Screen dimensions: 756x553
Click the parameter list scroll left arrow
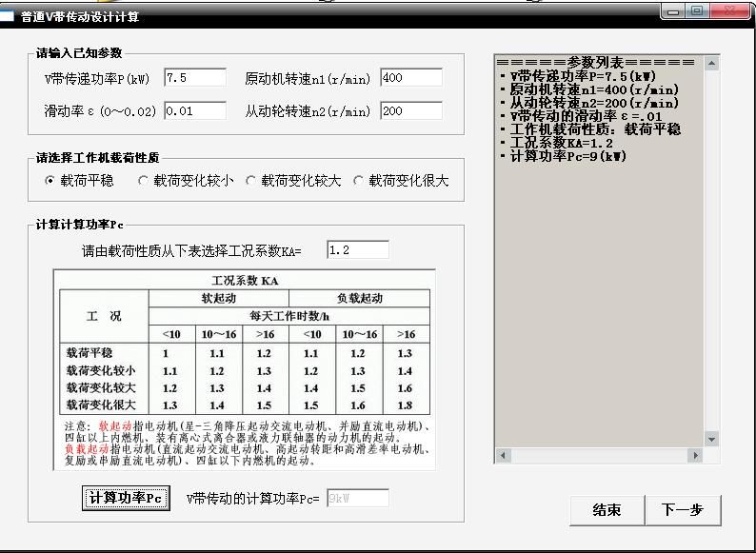(x=504, y=455)
